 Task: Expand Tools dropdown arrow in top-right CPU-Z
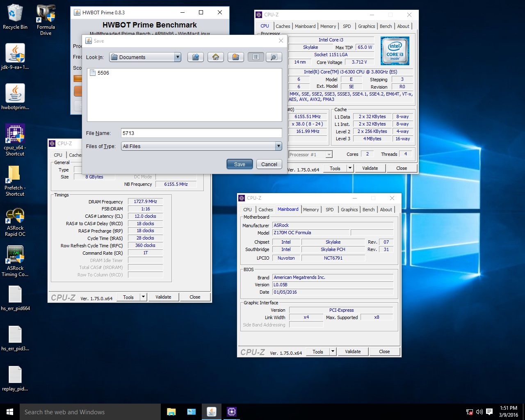350,168
